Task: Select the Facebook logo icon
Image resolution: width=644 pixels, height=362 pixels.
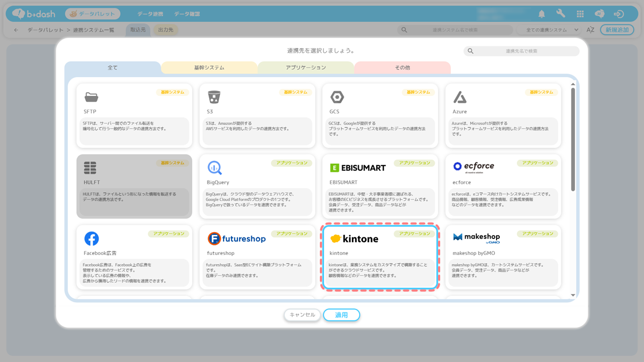Action: 92,238
